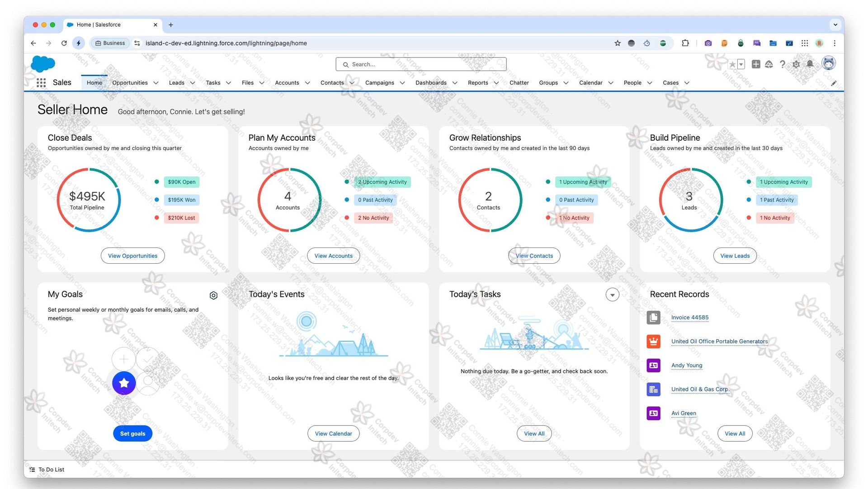The image size is (868, 489).
Task: Click the lightning bolt icon in address bar
Action: pyautogui.click(x=79, y=43)
